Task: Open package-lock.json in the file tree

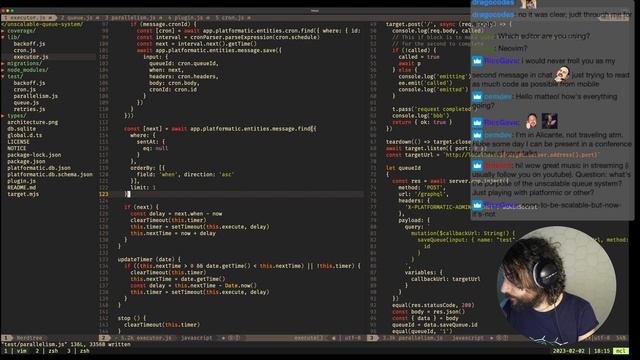Action: (x=34, y=155)
